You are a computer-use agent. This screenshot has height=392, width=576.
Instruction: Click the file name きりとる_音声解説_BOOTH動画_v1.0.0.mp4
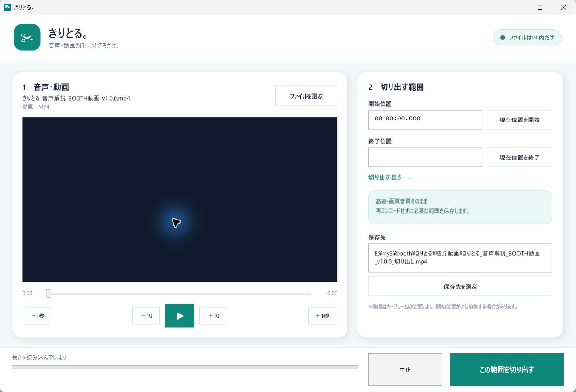click(x=76, y=98)
